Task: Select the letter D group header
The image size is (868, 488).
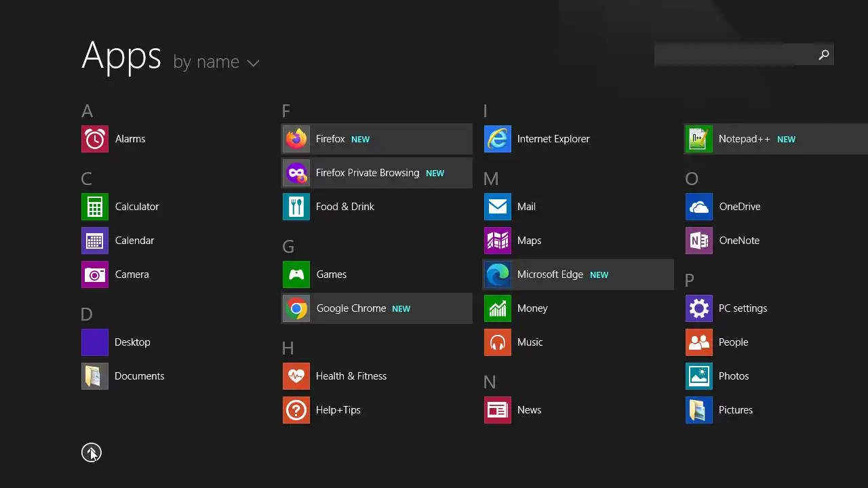Action: 86,314
